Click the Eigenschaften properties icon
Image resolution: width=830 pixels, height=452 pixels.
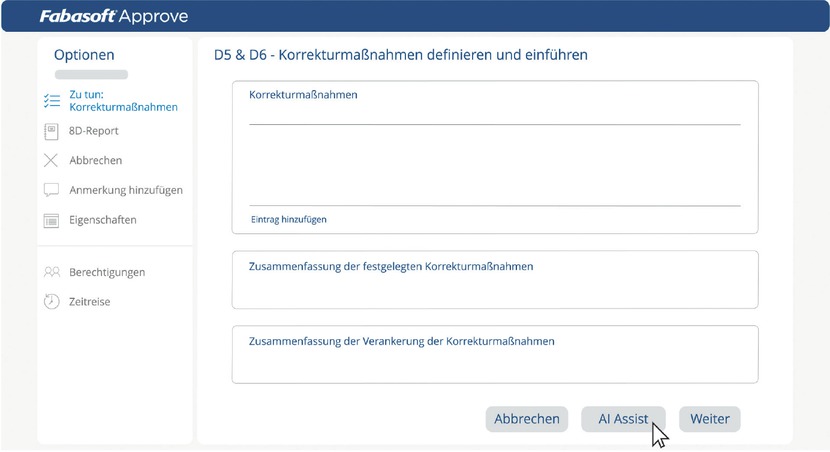[51, 220]
